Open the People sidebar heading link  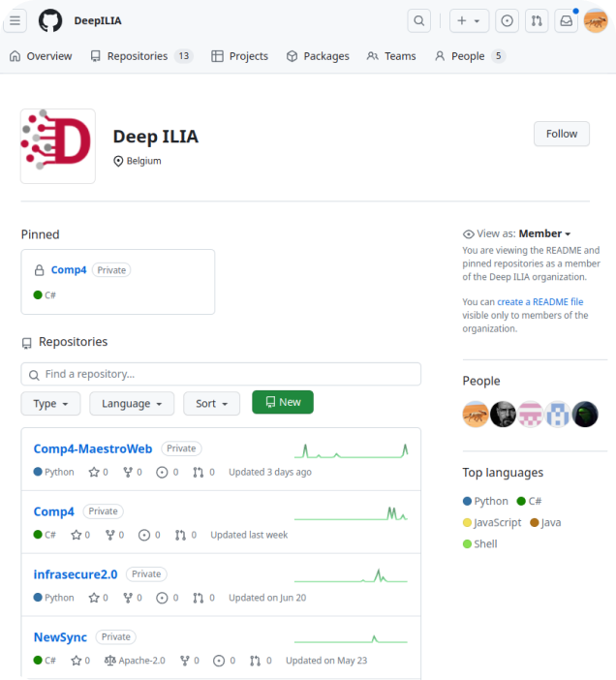point(481,381)
